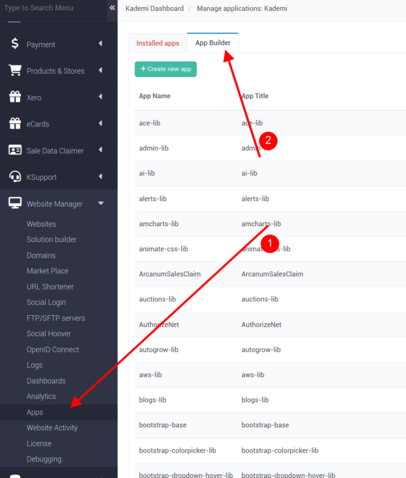406x478 pixels.
Task: Click the Sale Data Claimer card icon
Action: [x=15, y=150]
